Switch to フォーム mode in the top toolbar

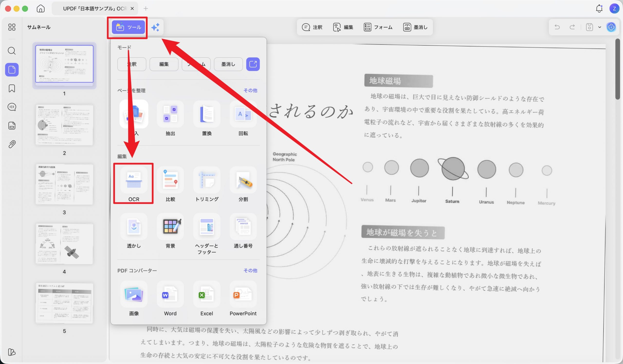378,27
